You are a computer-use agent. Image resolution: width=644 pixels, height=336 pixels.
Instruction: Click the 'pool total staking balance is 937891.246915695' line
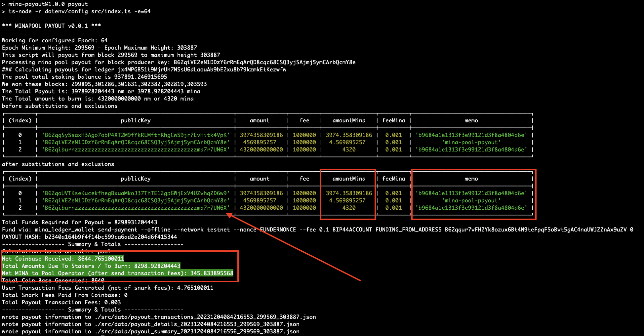[85, 77]
